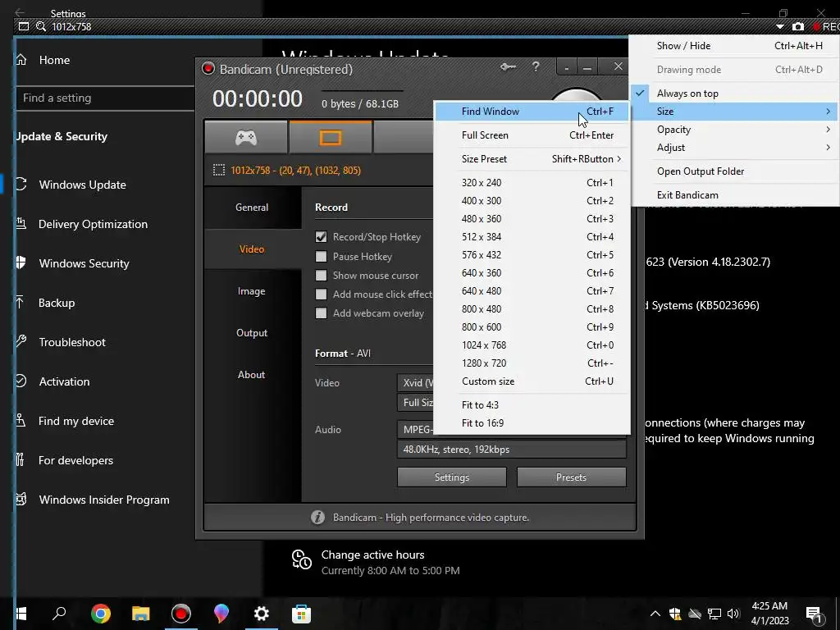Open File Explorer from the taskbar
840x630 pixels.
141,614
